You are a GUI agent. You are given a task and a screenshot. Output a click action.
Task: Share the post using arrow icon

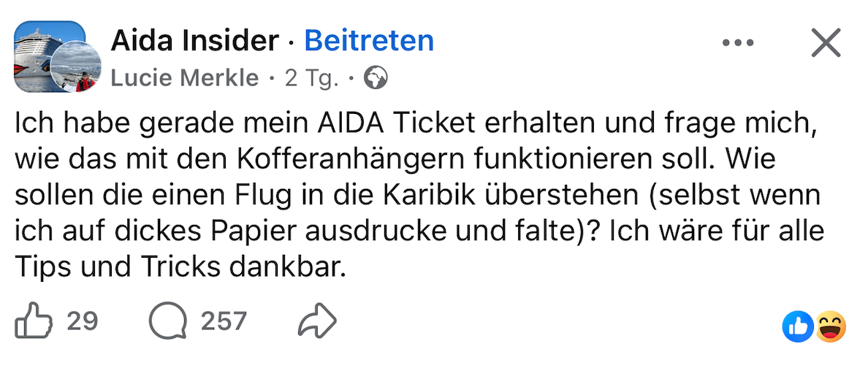click(x=318, y=321)
